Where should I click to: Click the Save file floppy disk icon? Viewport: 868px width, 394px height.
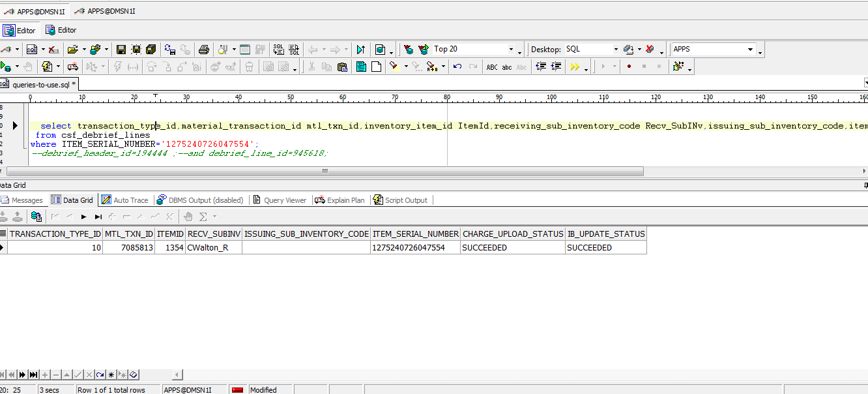coord(121,50)
